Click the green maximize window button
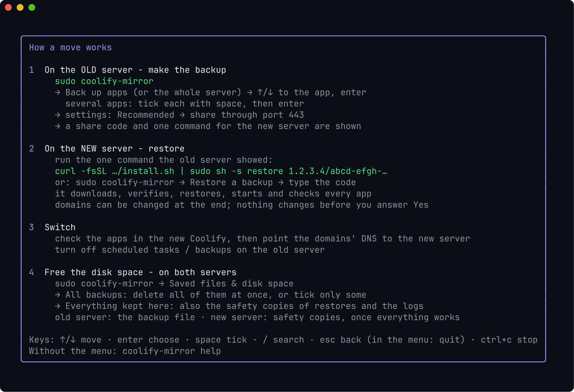Screen dimensions: 574x392 [32, 7]
